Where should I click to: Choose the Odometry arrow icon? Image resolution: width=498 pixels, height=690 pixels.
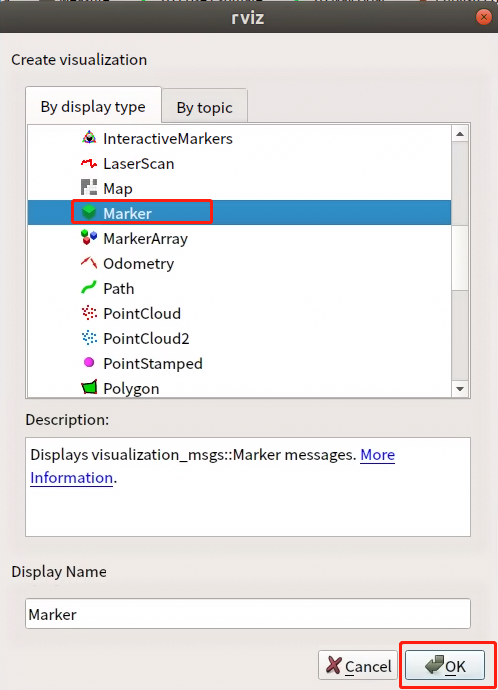coord(89,263)
